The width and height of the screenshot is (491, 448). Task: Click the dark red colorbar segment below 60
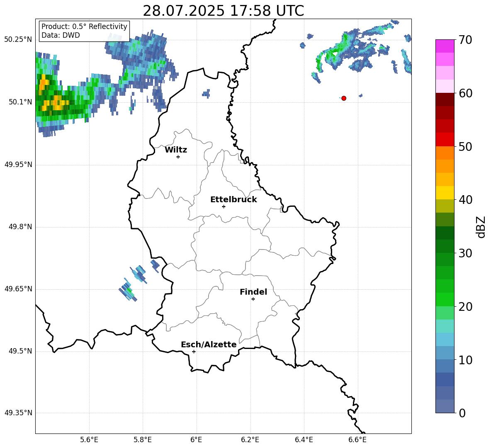point(445,99)
